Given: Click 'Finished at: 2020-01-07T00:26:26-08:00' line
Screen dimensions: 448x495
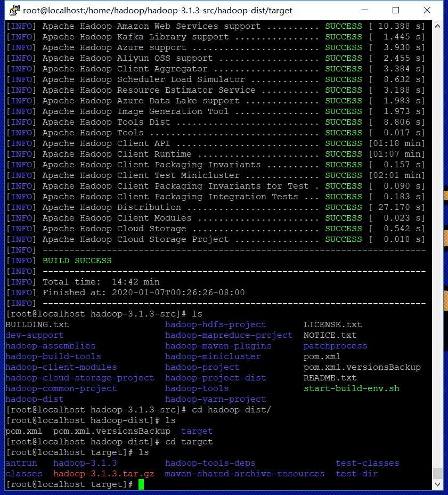Looking at the screenshot, I should (x=144, y=293).
